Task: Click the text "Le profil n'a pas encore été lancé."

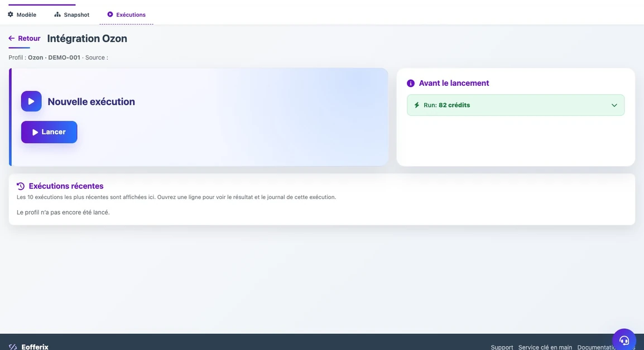Action: (63, 212)
